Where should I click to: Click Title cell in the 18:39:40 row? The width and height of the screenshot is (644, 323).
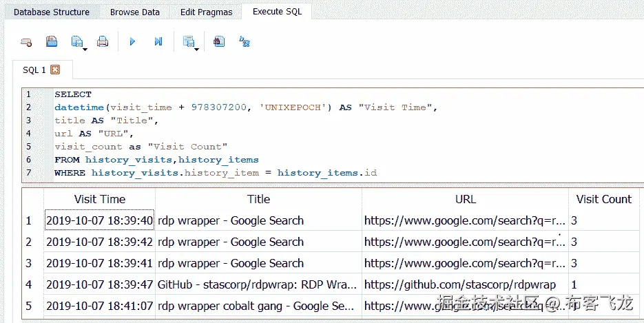[x=259, y=220]
